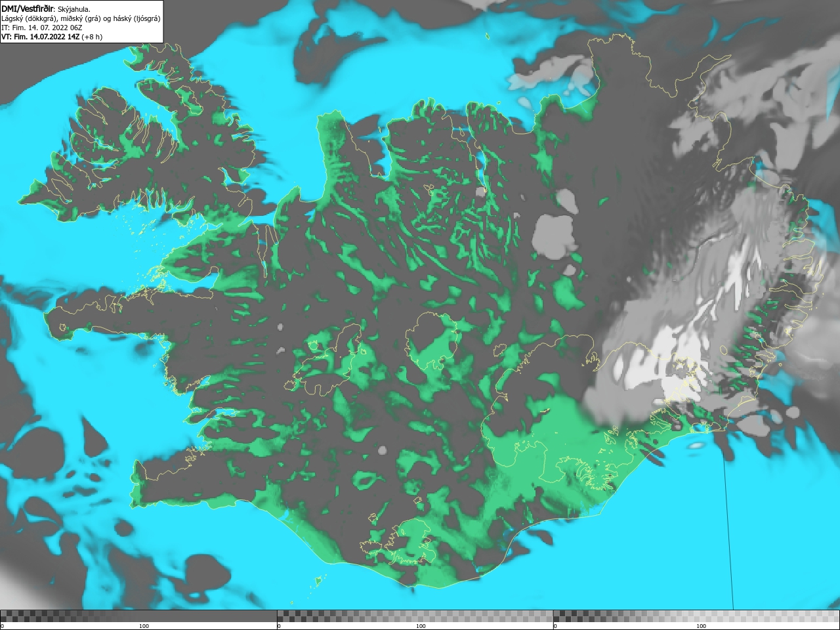Click the light gray high-cloud color scale bar
840x630 pixels.
point(696,616)
